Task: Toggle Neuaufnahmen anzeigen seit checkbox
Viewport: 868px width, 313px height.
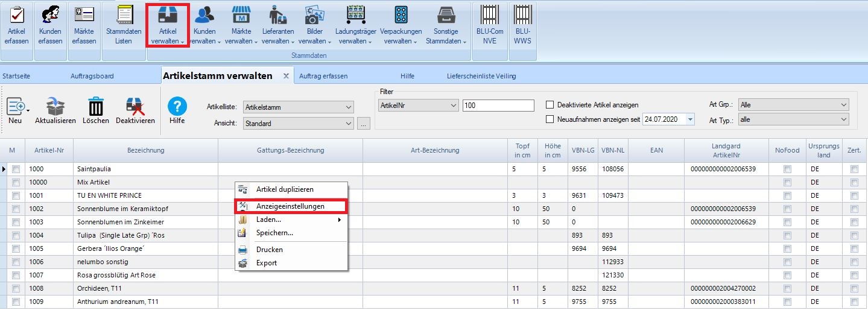Action: (550, 119)
